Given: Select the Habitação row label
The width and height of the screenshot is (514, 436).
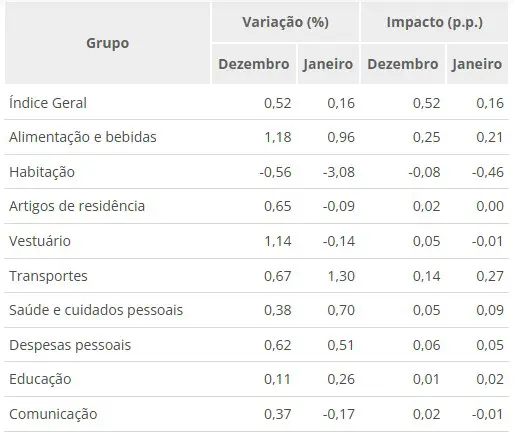Looking at the screenshot, I should (x=42, y=172).
